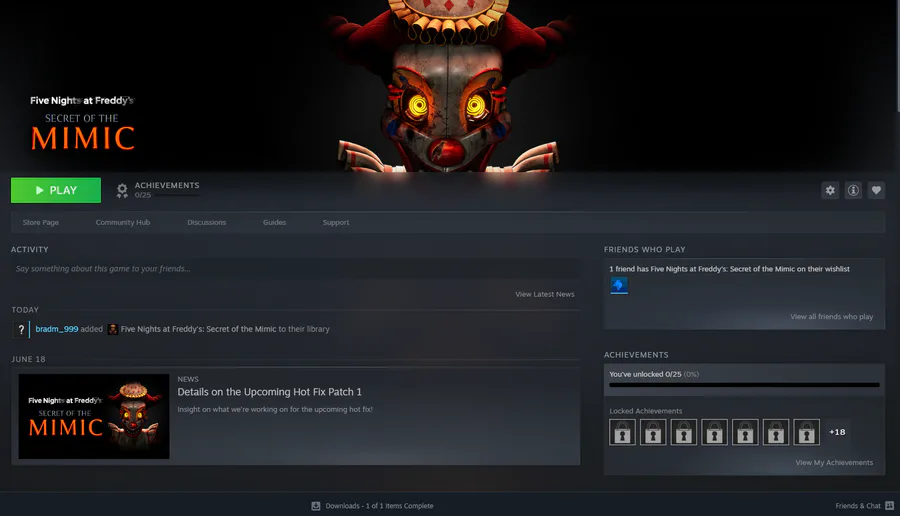900x516 pixels.
Task: Click game title in library activity entry
Action: pos(198,329)
